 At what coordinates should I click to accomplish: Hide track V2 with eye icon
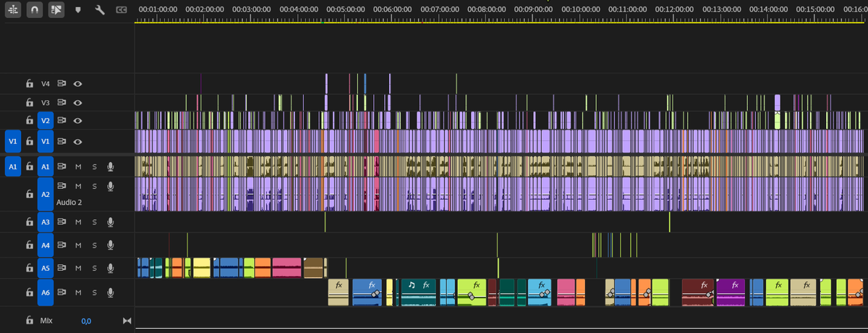click(x=77, y=121)
